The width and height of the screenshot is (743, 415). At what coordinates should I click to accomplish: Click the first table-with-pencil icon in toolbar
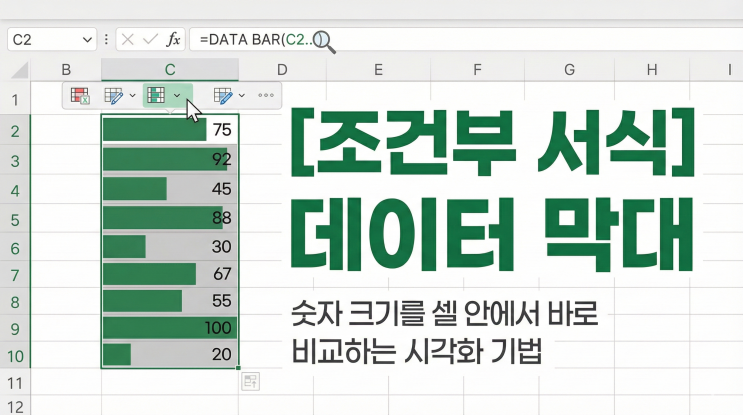coord(114,95)
